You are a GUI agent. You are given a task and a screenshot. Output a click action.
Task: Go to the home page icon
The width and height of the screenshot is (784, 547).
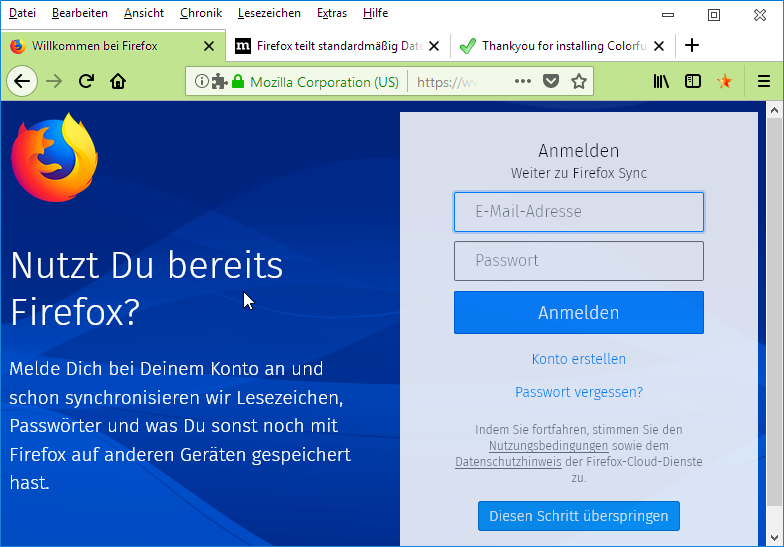pos(118,81)
